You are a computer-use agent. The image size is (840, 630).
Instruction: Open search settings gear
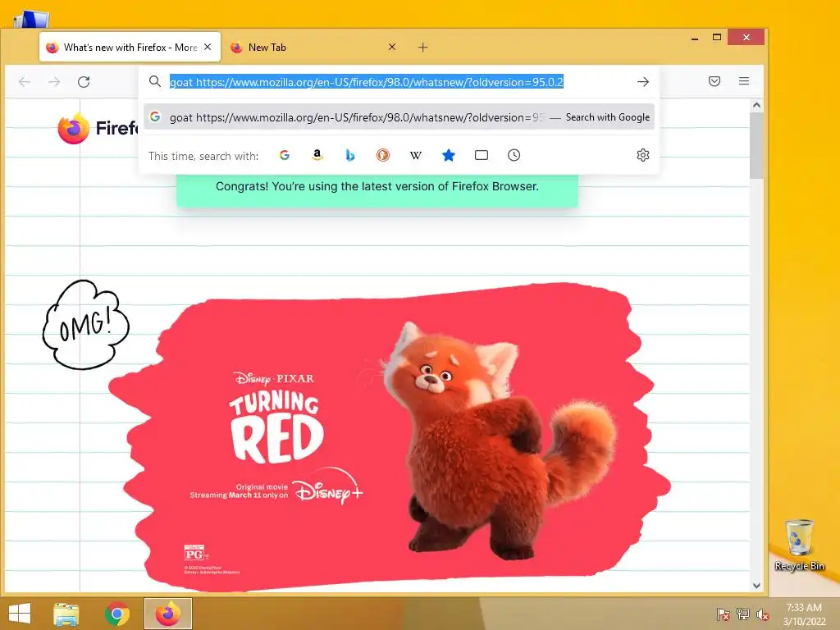pos(643,155)
